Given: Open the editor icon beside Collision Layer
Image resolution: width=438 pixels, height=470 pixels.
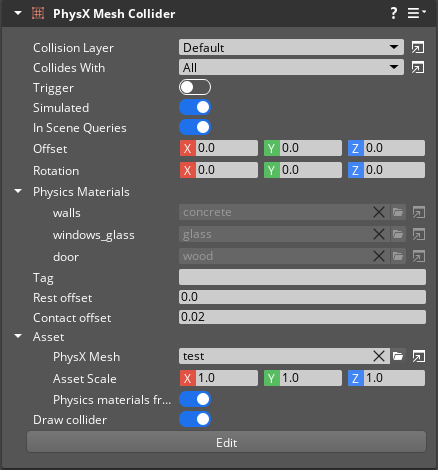Looking at the screenshot, I should pos(418,48).
